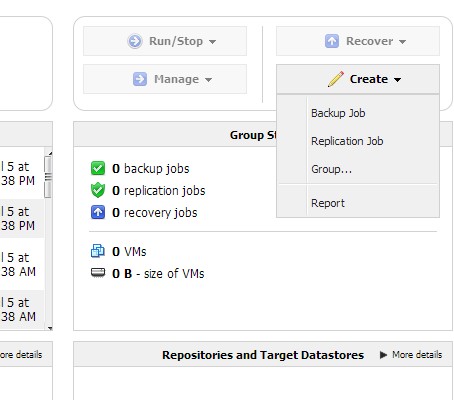Click the VMs stacked squares icon
This screenshot has height=400, width=454.
[98, 251]
